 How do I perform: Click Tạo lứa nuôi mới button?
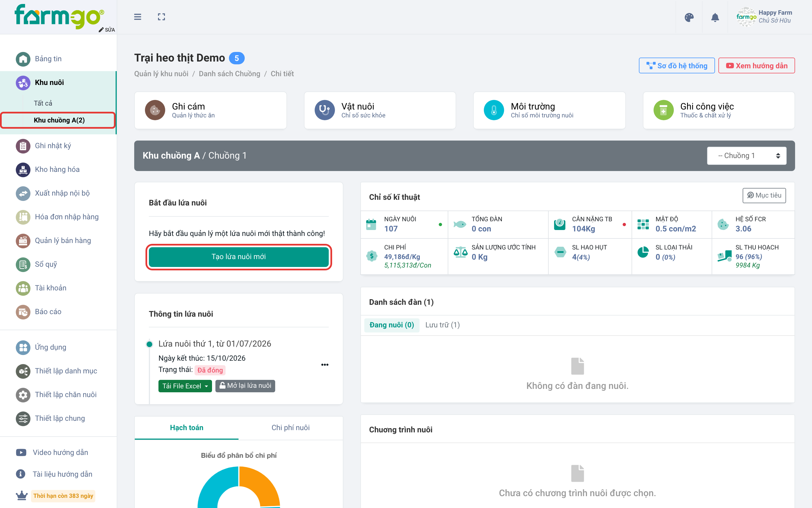tap(239, 257)
